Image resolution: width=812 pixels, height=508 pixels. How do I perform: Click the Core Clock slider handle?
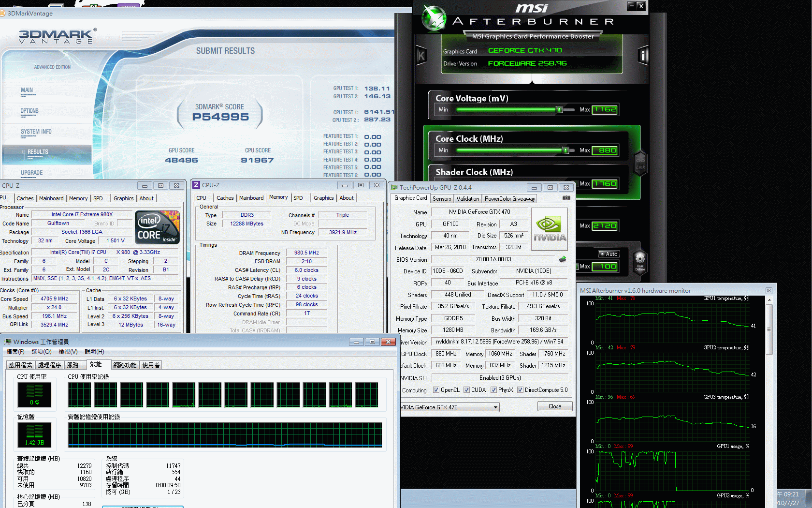[565, 150]
